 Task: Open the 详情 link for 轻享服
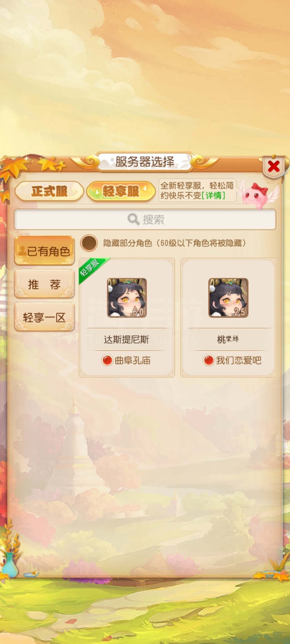[213, 195]
